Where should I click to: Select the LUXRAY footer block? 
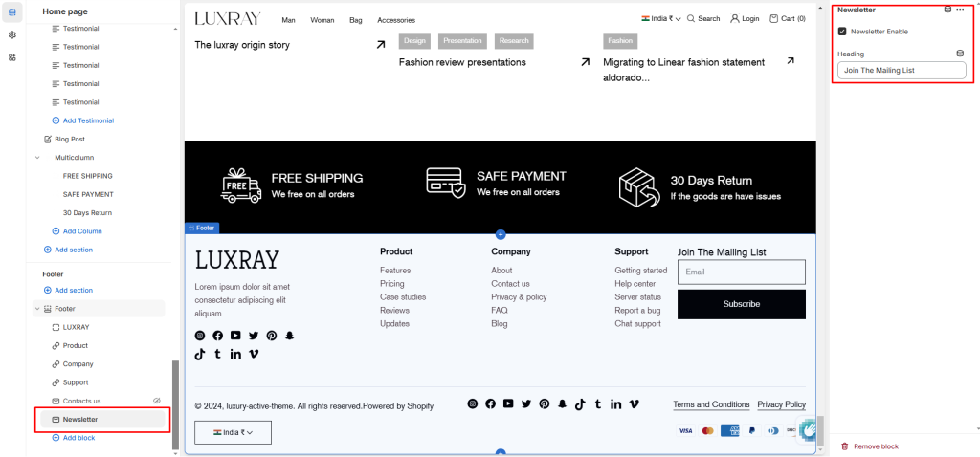pyautogui.click(x=76, y=327)
